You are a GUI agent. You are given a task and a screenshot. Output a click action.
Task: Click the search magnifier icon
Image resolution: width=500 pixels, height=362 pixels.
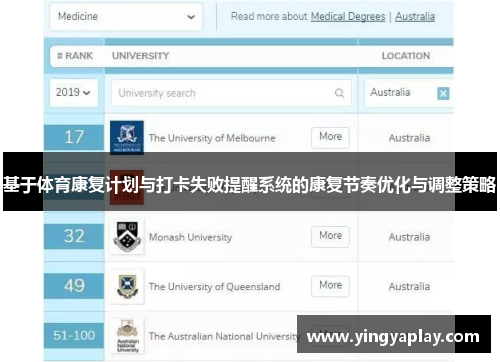(339, 93)
